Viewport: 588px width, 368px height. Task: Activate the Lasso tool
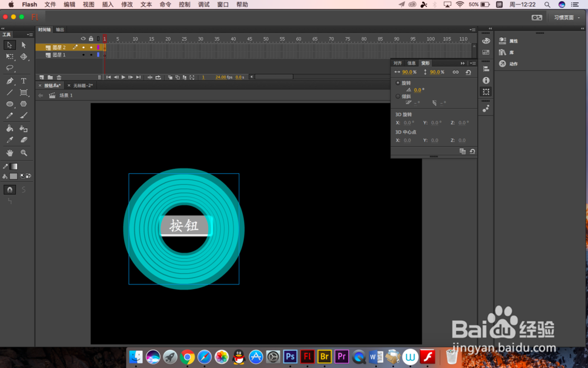pyautogui.click(x=9, y=68)
